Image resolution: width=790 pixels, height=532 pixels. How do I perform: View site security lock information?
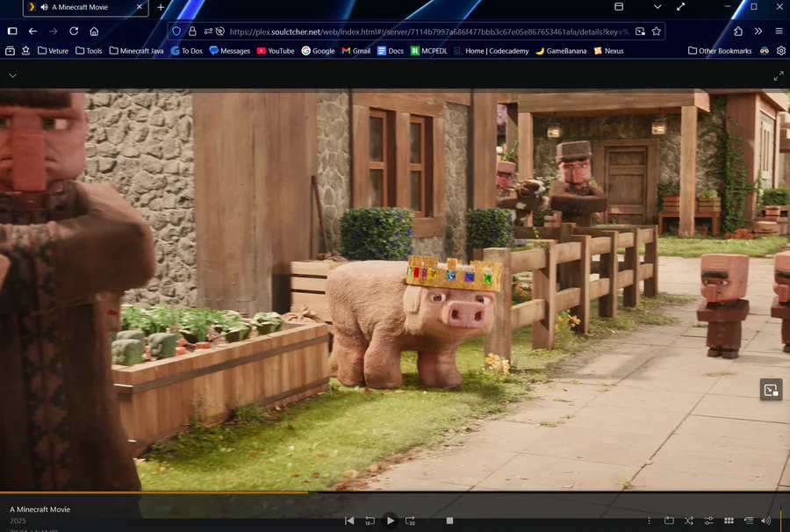[192, 32]
